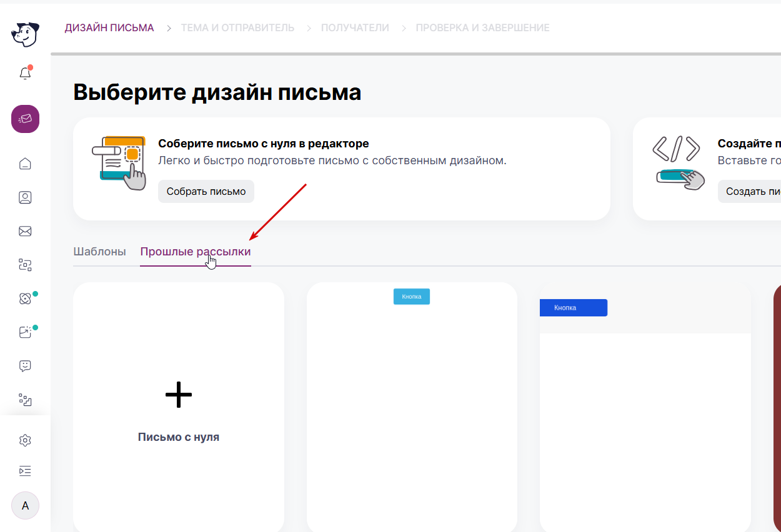This screenshot has height=532, width=781.
Task: Go to ТЕМА И ОТПРАВИТЕЛЬ step
Action: [x=237, y=28]
